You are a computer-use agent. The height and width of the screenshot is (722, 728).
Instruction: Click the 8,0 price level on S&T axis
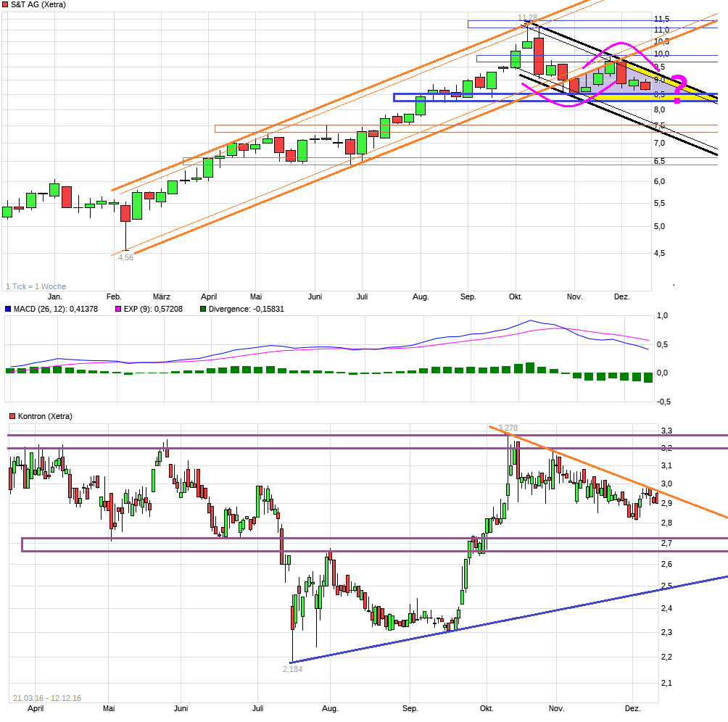pyautogui.click(x=659, y=109)
